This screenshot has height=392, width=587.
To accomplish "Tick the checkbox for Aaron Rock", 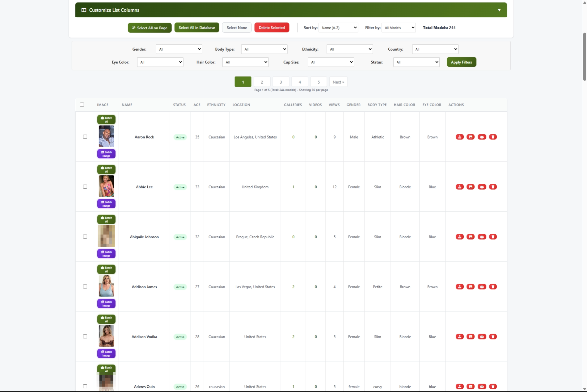I will pyautogui.click(x=85, y=137).
